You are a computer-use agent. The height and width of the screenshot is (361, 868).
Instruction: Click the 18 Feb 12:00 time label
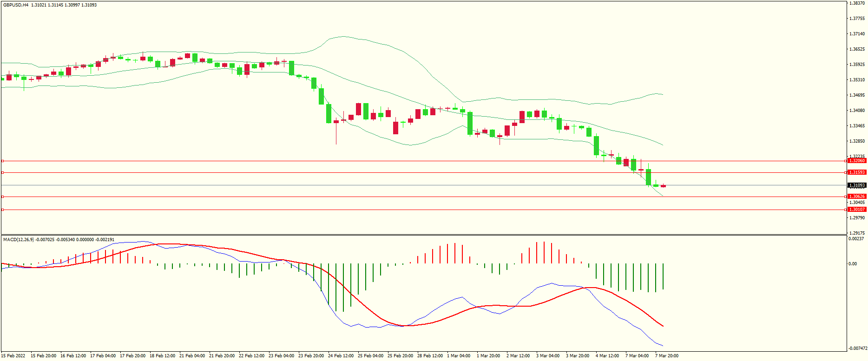coord(162,356)
